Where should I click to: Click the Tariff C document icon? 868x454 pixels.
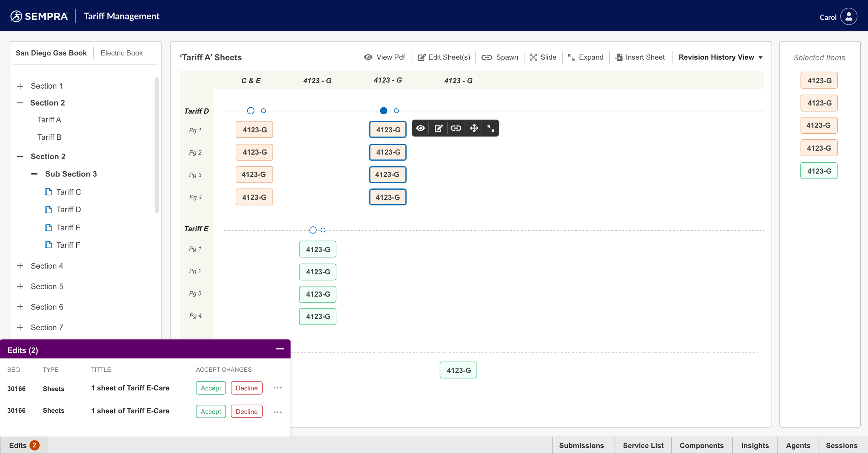(x=48, y=192)
